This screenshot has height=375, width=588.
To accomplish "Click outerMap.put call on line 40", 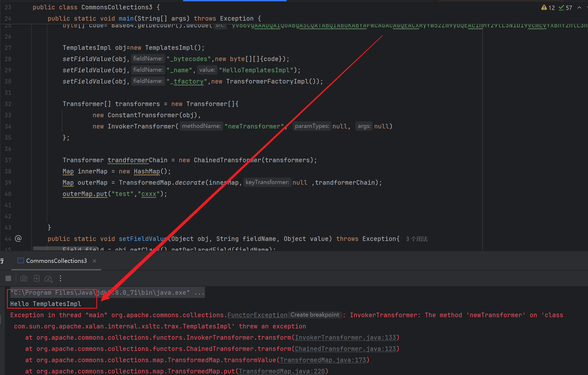I will (x=85, y=194).
